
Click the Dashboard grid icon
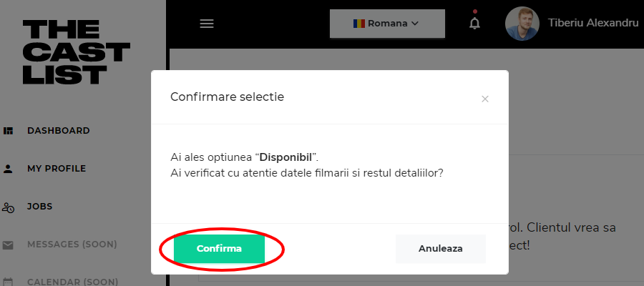pos(9,131)
